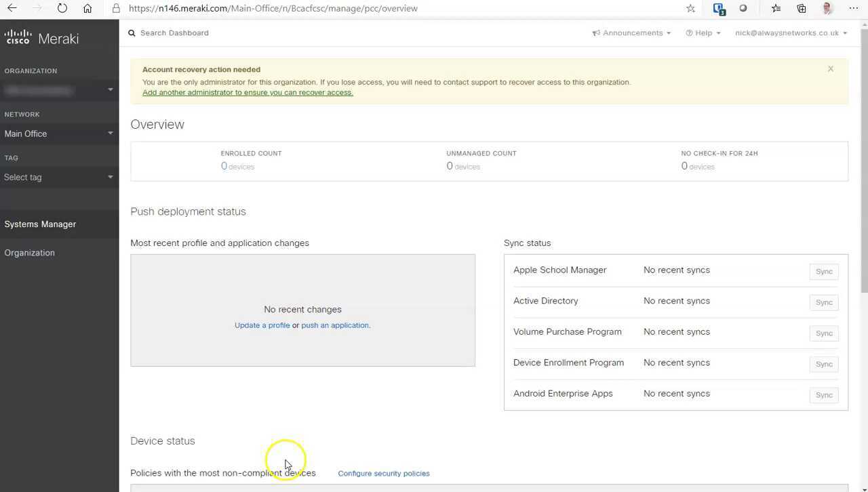Open the browser profile avatar
The image size is (868, 492).
pos(827,8)
